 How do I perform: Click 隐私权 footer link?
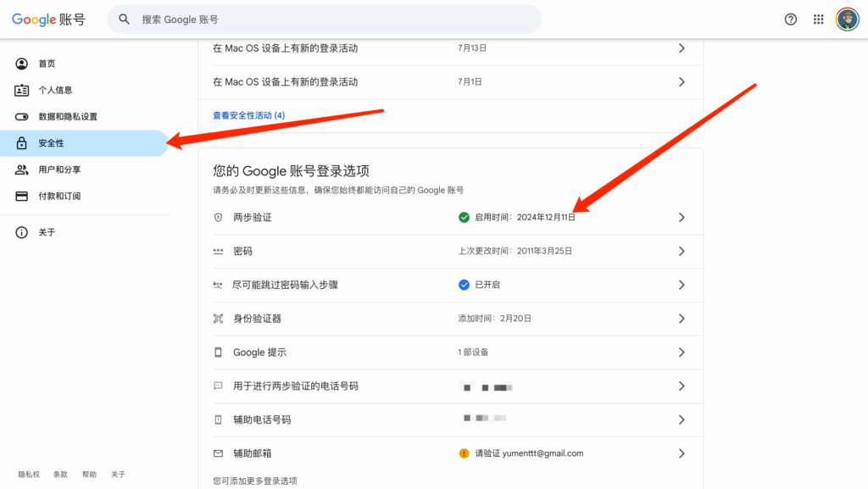coord(29,475)
